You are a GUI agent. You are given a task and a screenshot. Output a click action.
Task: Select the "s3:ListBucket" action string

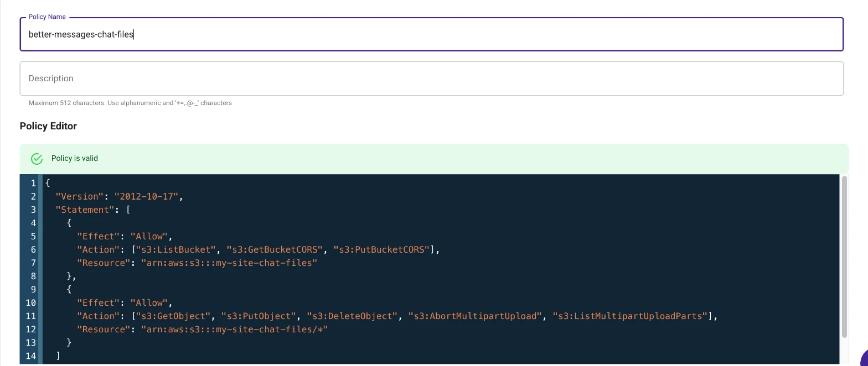click(177, 249)
